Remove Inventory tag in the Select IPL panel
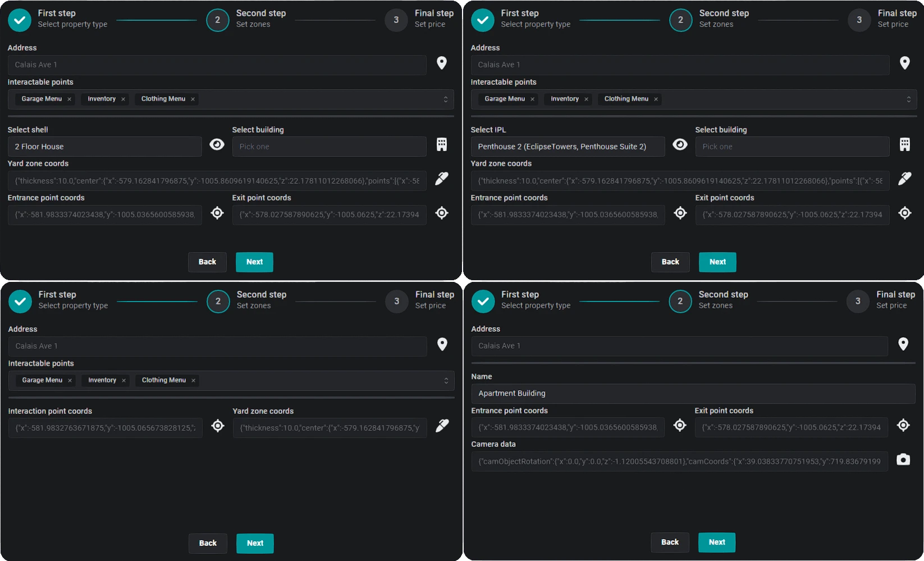This screenshot has width=924, height=561. tap(586, 99)
